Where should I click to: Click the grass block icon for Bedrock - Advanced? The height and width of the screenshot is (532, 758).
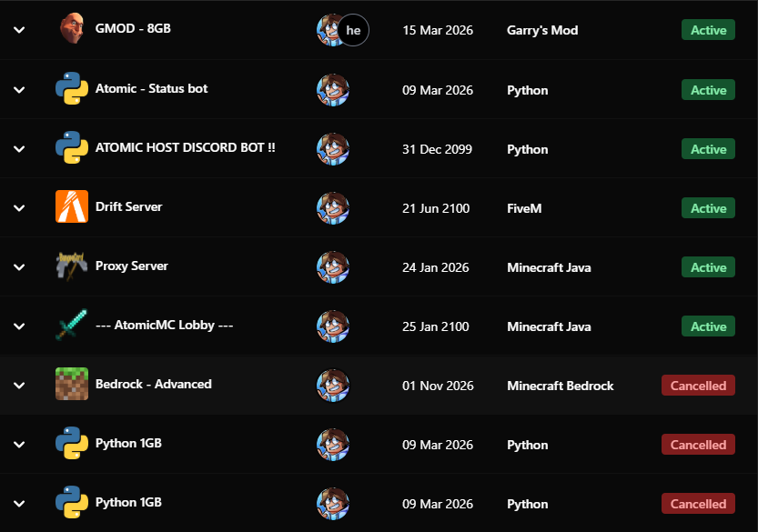point(72,384)
